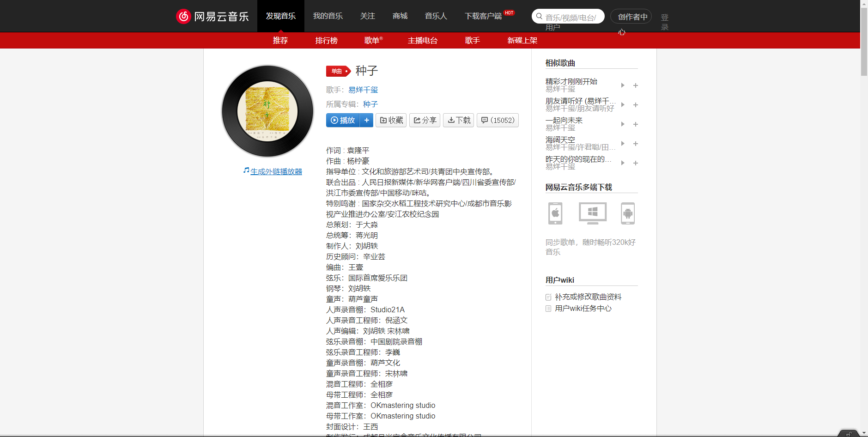Open 商城 top nav item

point(400,16)
